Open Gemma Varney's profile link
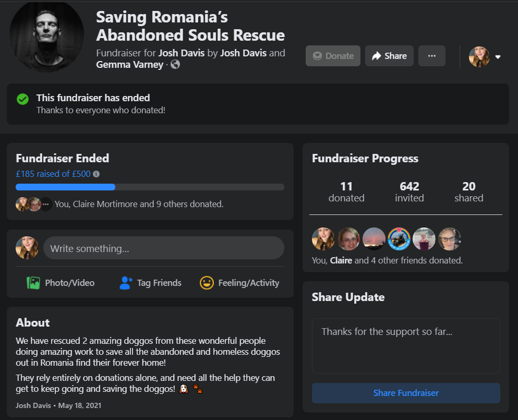This screenshot has width=518, height=420. [129, 65]
